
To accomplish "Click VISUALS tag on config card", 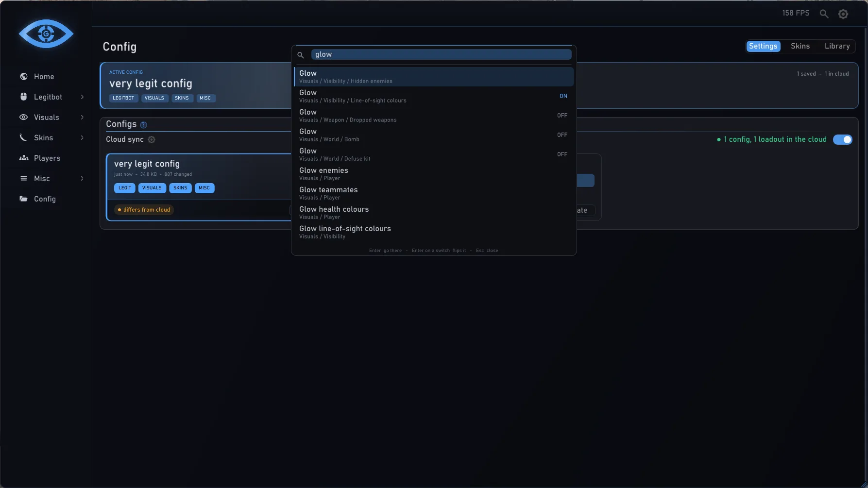I will tap(152, 188).
